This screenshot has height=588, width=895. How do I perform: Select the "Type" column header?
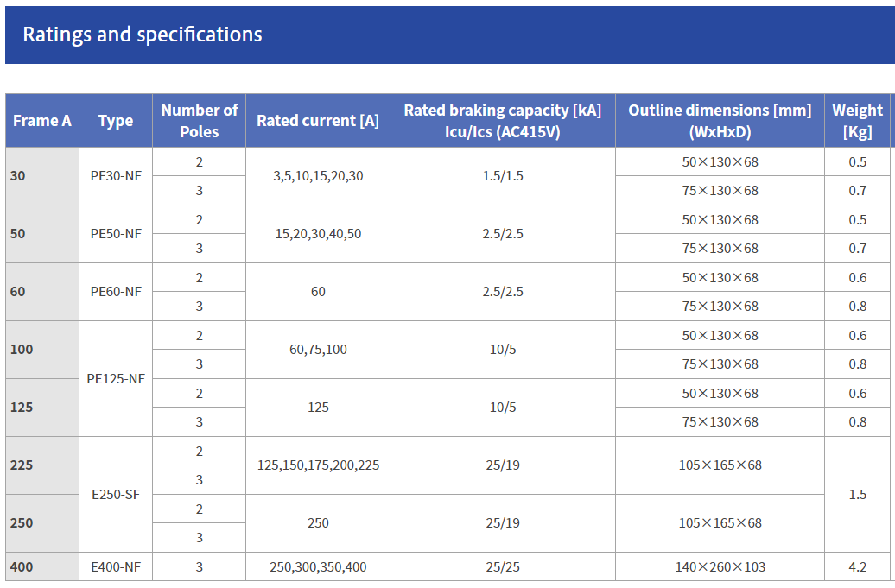(x=116, y=121)
